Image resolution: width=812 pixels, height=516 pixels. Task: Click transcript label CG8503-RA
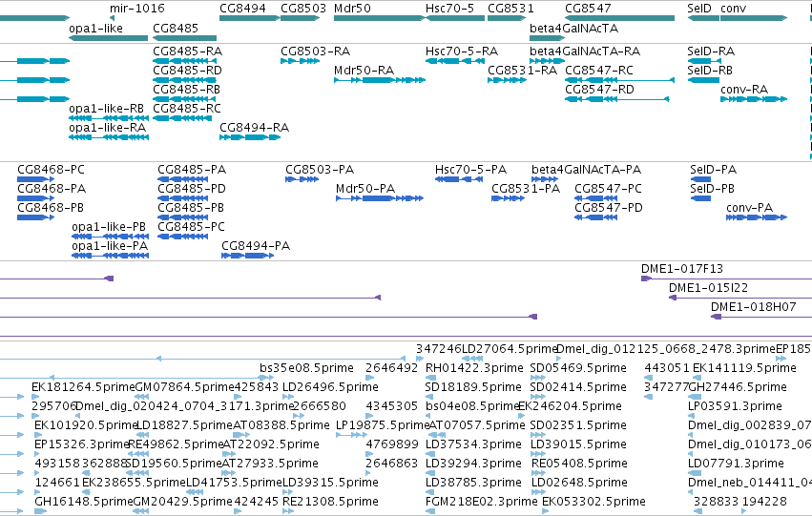click(316, 52)
